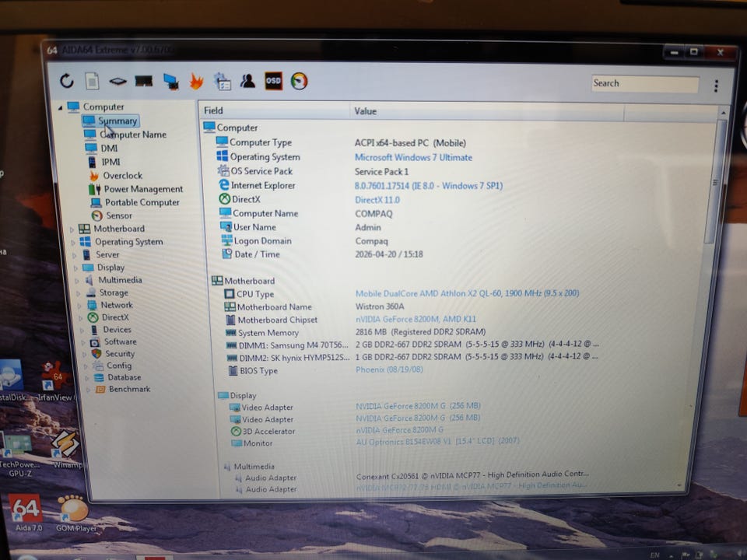Expand the DirectX tree node
This screenshot has height=560, width=747.
[81, 318]
